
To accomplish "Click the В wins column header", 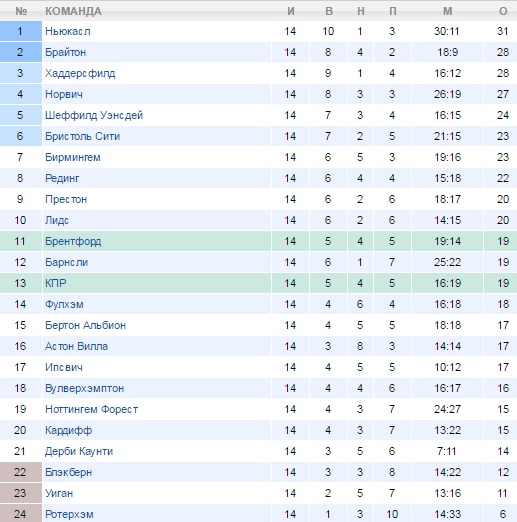I will pos(329,11).
